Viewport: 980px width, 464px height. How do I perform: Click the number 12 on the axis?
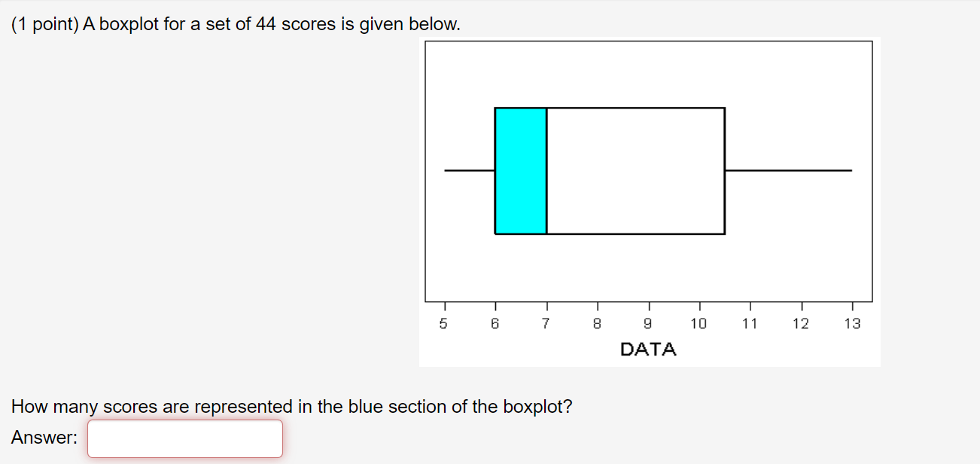pos(802,323)
